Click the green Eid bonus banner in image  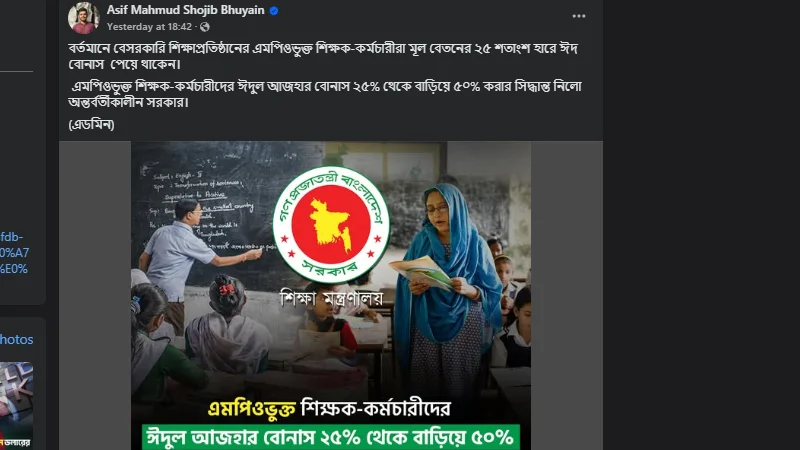click(331, 437)
